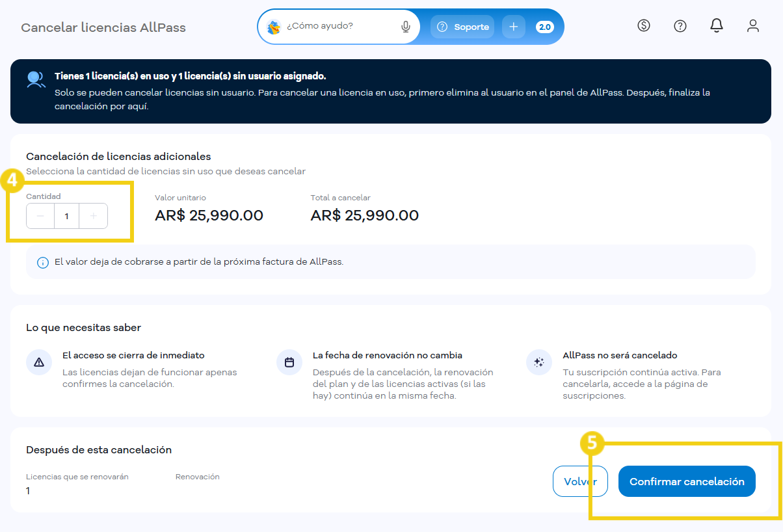Click the calendar icon for renewal date

289,362
